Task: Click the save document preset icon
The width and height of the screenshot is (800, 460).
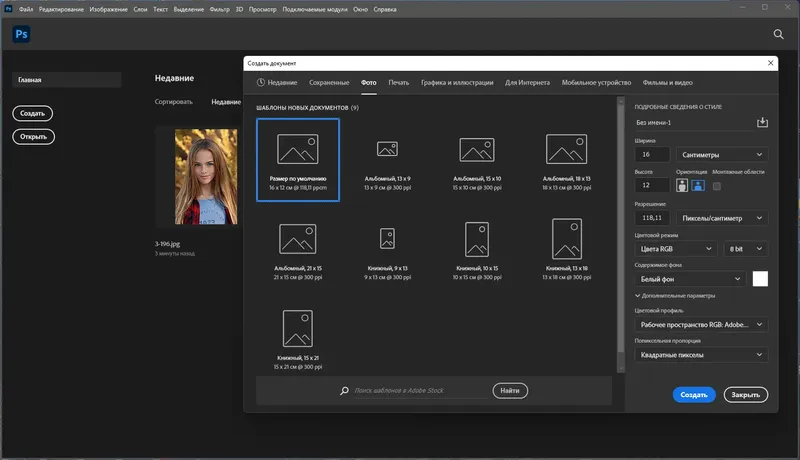Action: coord(762,122)
